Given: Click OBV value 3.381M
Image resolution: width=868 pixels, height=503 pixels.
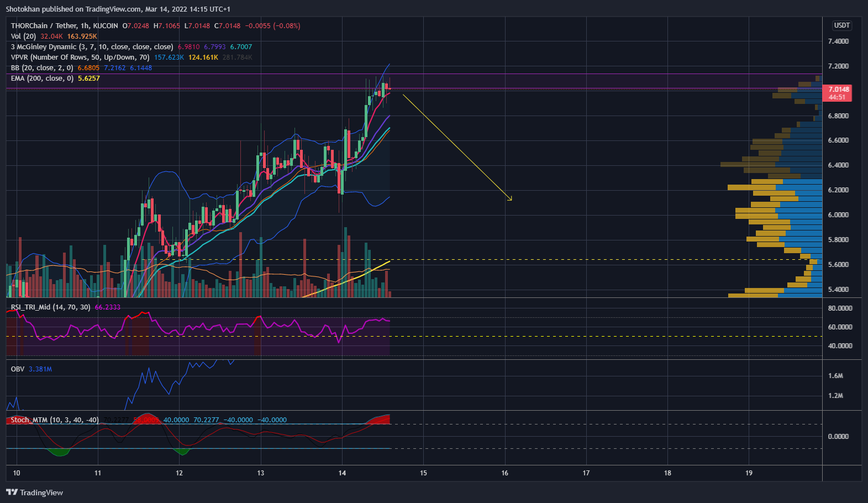Looking at the screenshot, I should coord(40,369).
